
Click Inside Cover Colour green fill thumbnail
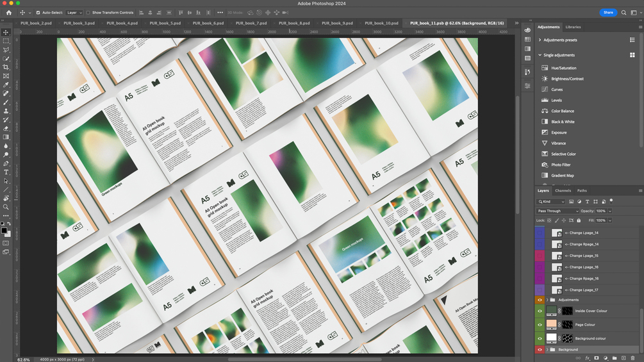tap(551, 311)
